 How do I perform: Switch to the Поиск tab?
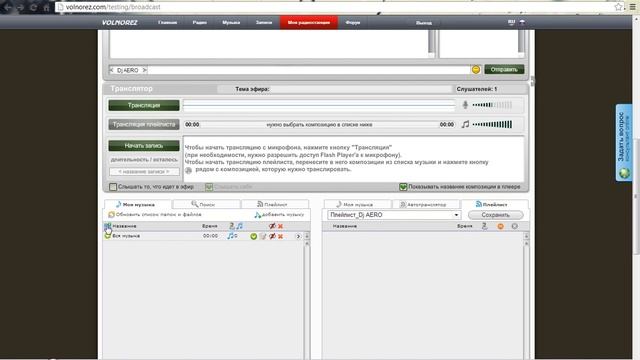tap(206, 204)
